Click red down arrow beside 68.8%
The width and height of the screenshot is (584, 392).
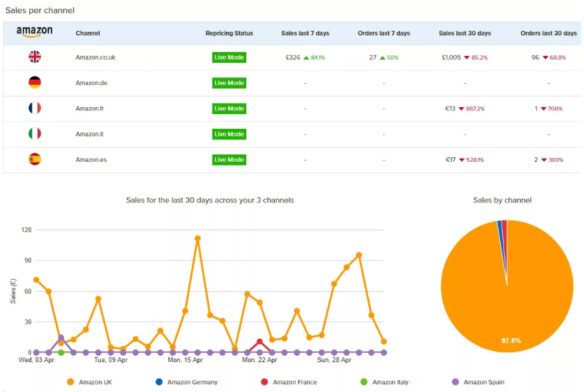click(545, 58)
